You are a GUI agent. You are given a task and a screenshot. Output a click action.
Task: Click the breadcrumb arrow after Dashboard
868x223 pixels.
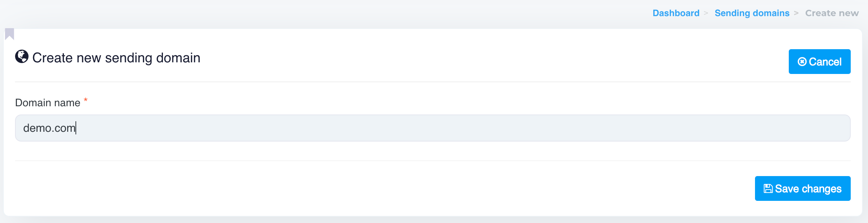point(706,13)
